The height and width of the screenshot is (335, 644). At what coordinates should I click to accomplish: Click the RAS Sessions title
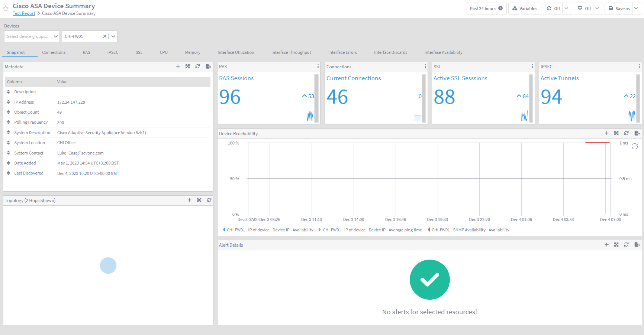236,78
